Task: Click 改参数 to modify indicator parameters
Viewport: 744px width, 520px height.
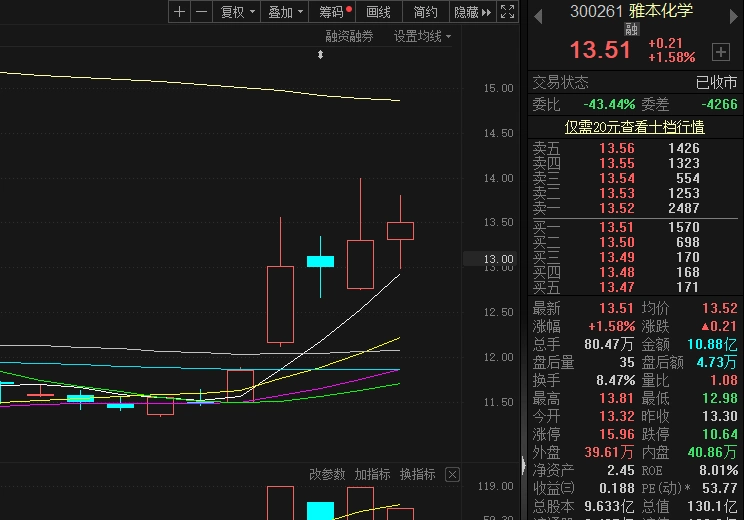Action: (x=327, y=474)
